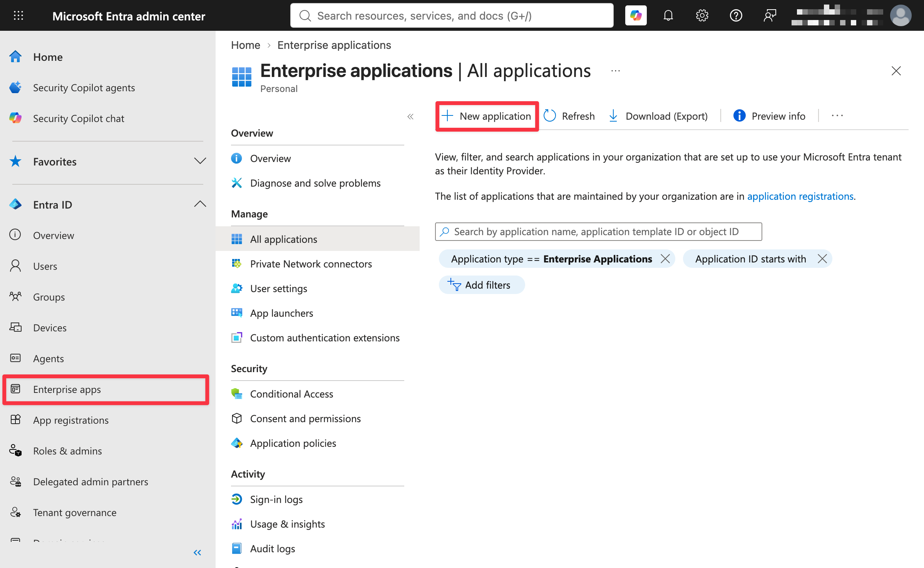Open the feedback icon in header
The image size is (924, 568).
pos(770,15)
